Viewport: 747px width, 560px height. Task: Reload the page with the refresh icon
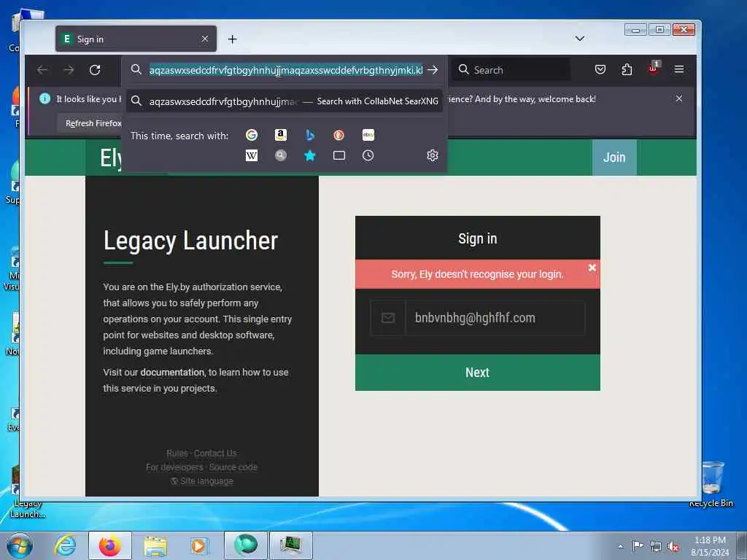95,70
